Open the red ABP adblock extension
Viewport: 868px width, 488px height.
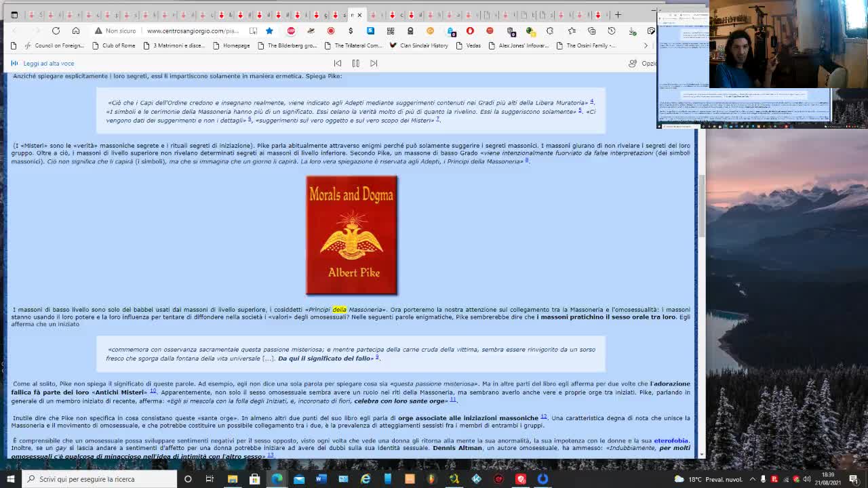tap(291, 30)
